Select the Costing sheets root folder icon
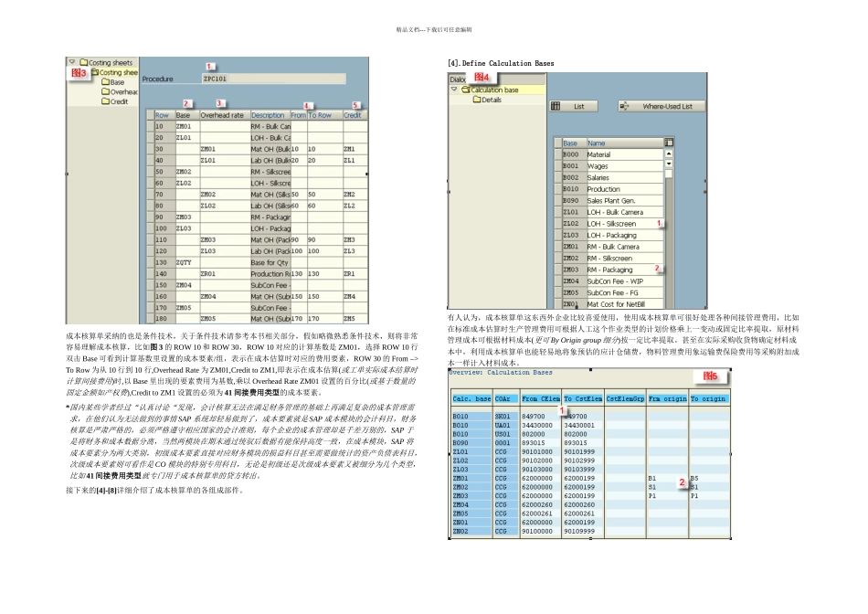 pyautogui.click(x=83, y=62)
